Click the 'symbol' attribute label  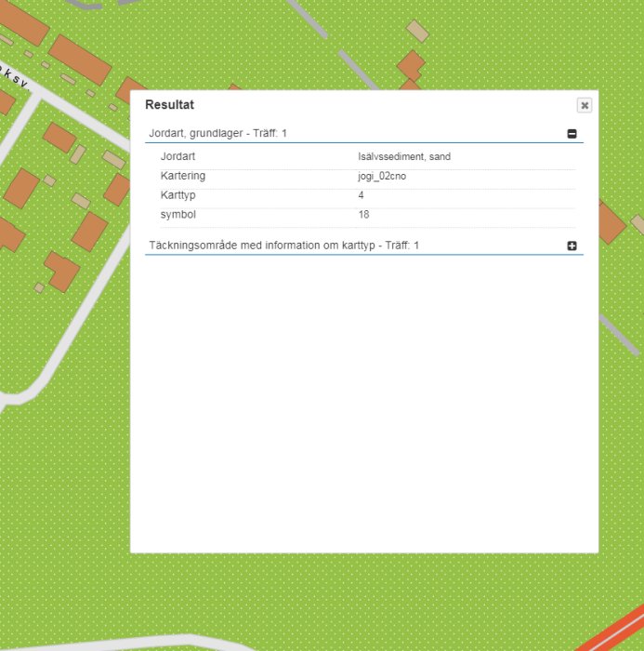(x=178, y=215)
